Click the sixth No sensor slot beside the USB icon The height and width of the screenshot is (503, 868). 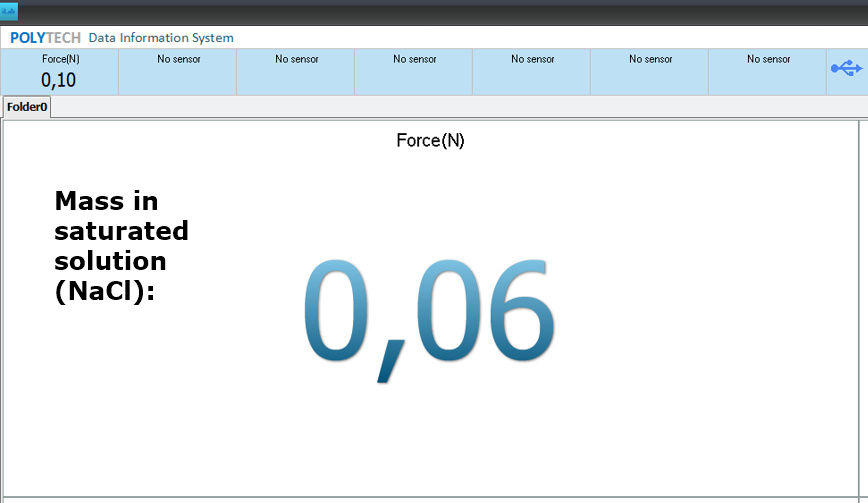(x=768, y=60)
